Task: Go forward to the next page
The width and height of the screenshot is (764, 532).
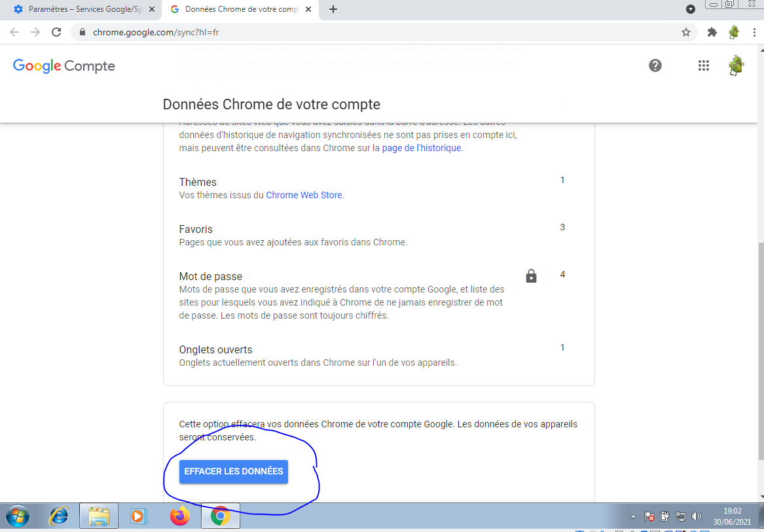Action: pos(35,32)
